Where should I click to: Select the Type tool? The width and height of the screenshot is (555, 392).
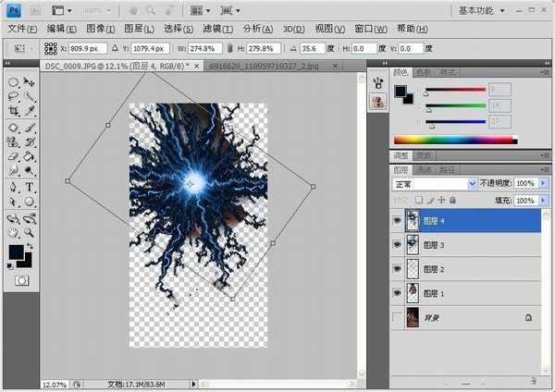coord(30,187)
